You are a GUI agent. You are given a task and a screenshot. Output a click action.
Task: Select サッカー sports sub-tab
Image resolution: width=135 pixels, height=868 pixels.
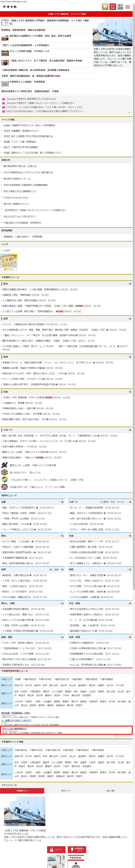pos(121,502)
